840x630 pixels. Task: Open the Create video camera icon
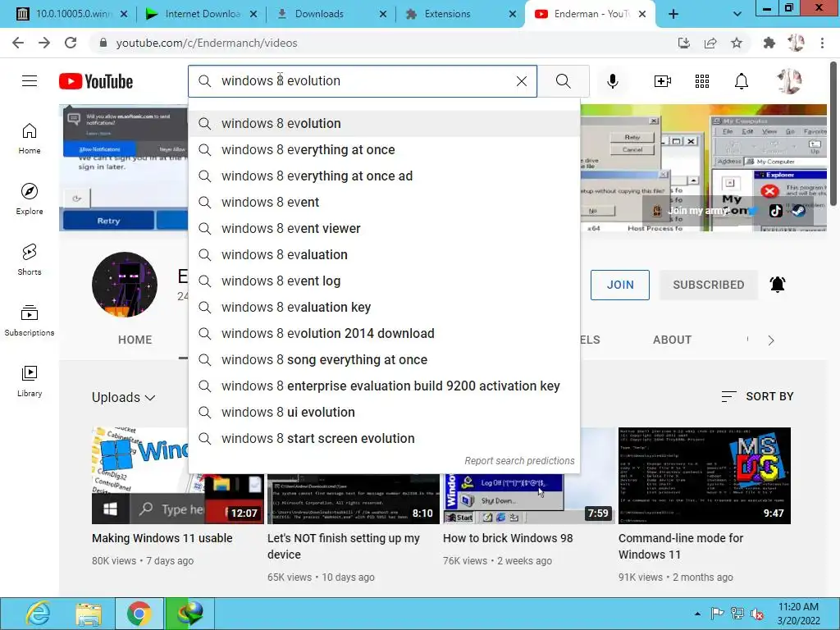pyautogui.click(x=663, y=81)
